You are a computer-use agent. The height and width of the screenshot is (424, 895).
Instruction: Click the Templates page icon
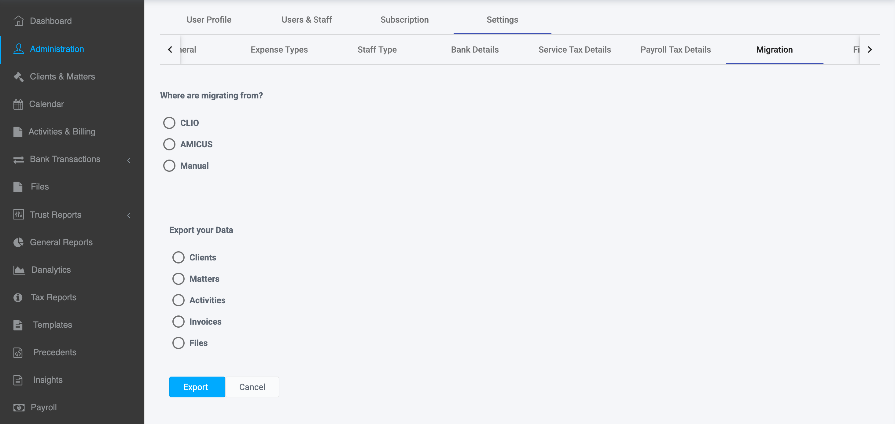click(18, 325)
